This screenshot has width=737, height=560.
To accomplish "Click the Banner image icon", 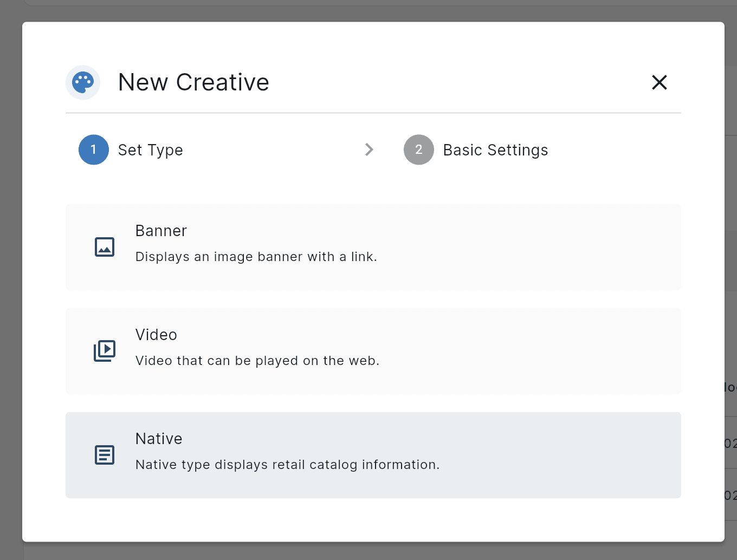I will click(x=105, y=247).
